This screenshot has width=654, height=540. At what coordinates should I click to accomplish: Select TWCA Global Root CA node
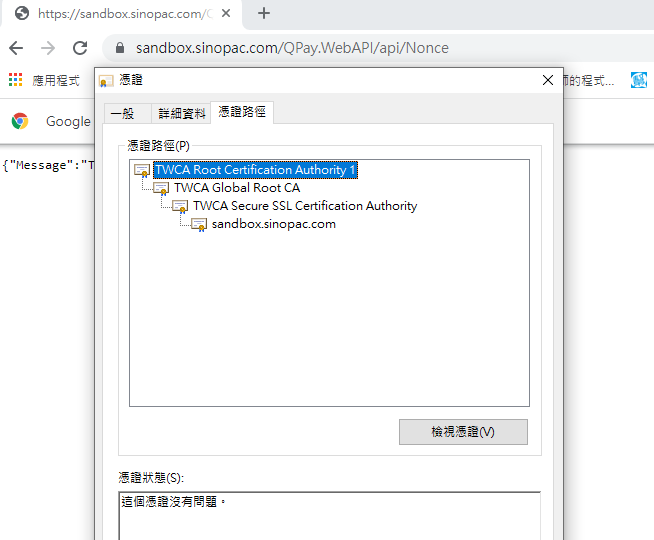[237, 188]
